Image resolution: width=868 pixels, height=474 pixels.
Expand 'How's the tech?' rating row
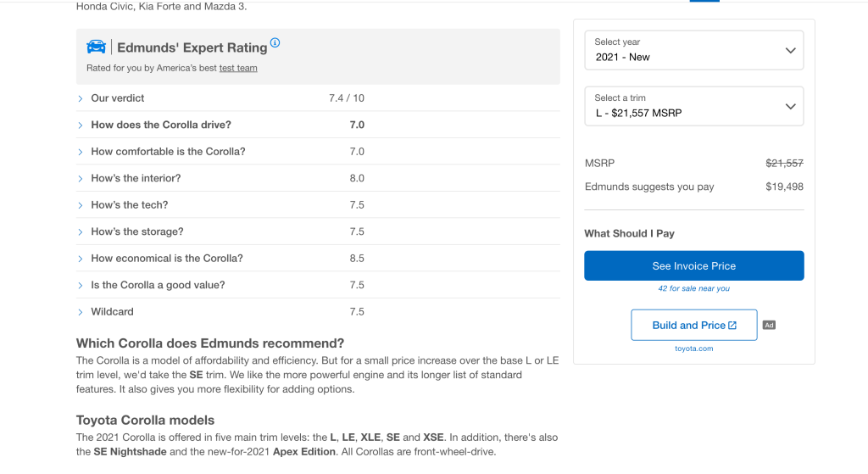click(129, 205)
